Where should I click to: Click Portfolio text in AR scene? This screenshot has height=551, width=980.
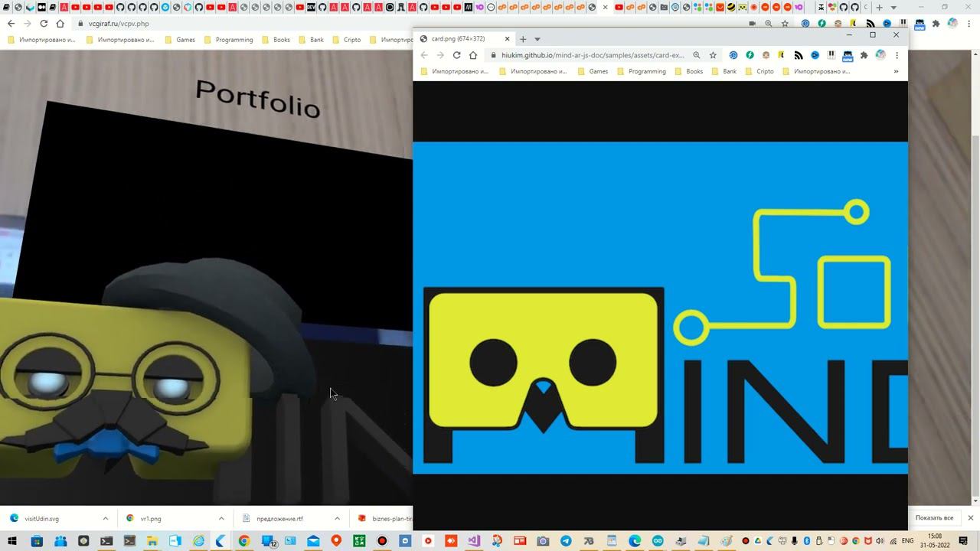pyautogui.click(x=257, y=99)
